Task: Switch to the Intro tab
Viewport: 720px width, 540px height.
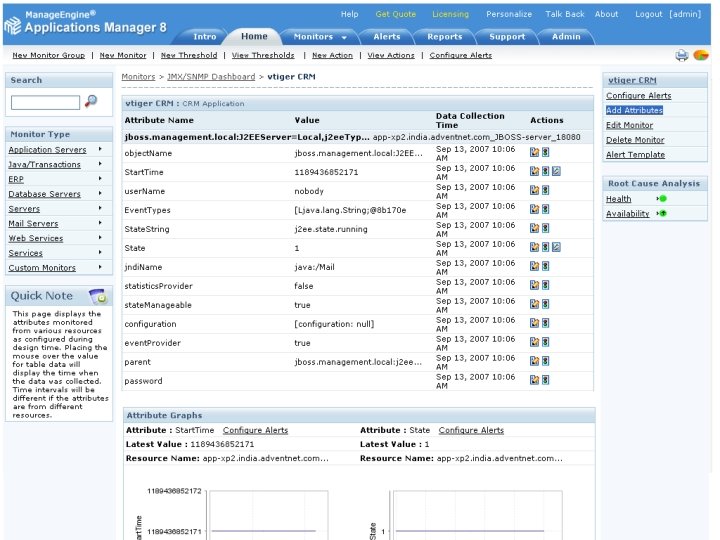Action: coord(204,37)
